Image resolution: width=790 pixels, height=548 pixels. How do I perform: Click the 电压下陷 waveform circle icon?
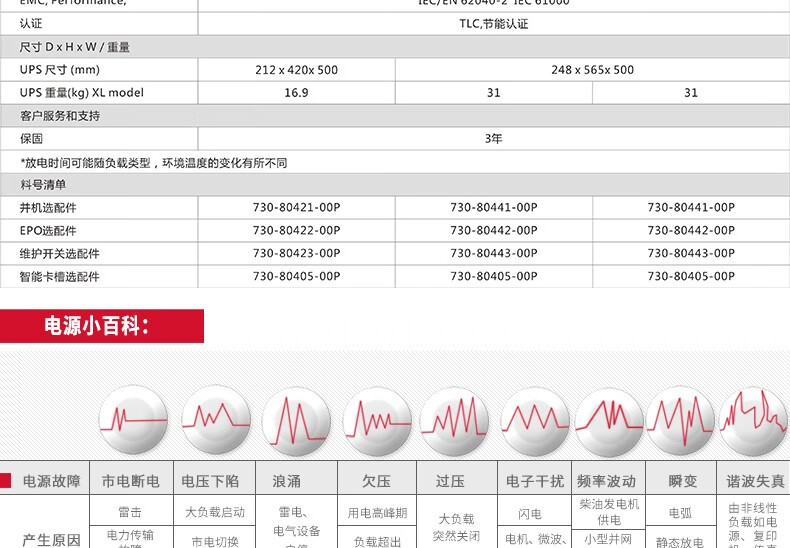216,420
